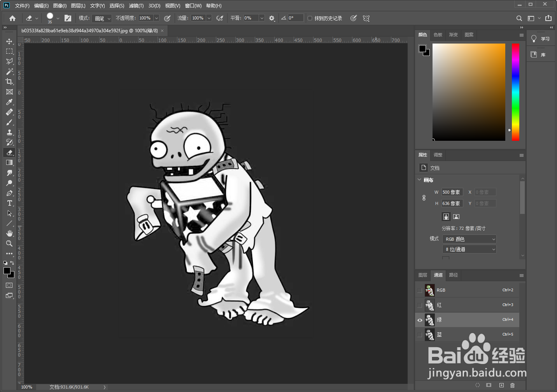Click the Home button in options bar

12,18
